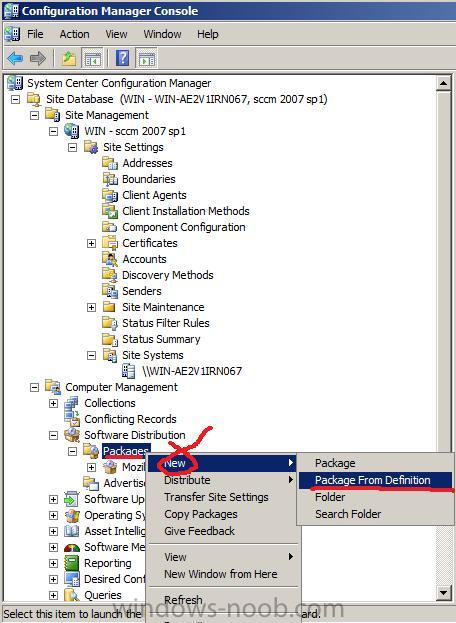Click the Reporting node icon

click(x=72, y=563)
